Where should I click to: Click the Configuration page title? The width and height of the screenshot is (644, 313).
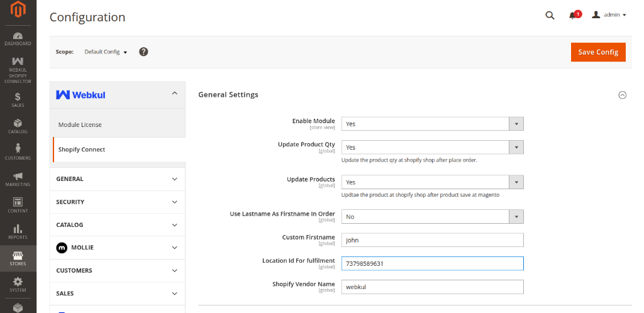(87, 17)
